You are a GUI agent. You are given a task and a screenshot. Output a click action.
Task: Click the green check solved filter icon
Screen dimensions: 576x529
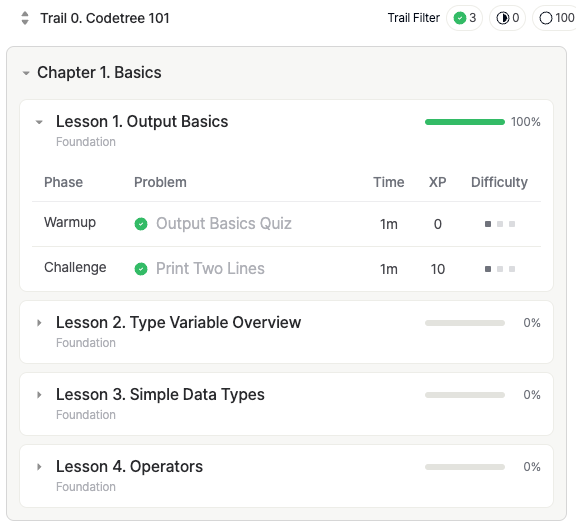coord(460,18)
